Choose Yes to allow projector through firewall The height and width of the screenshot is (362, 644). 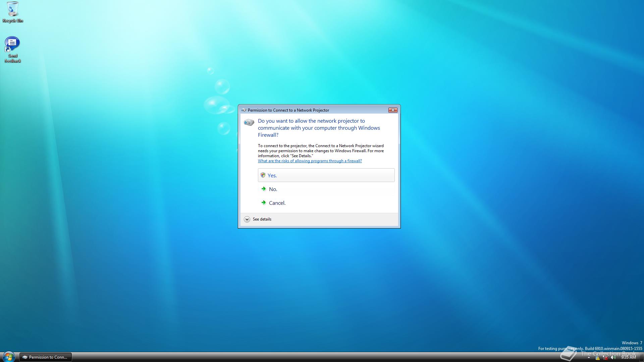click(x=326, y=175)
